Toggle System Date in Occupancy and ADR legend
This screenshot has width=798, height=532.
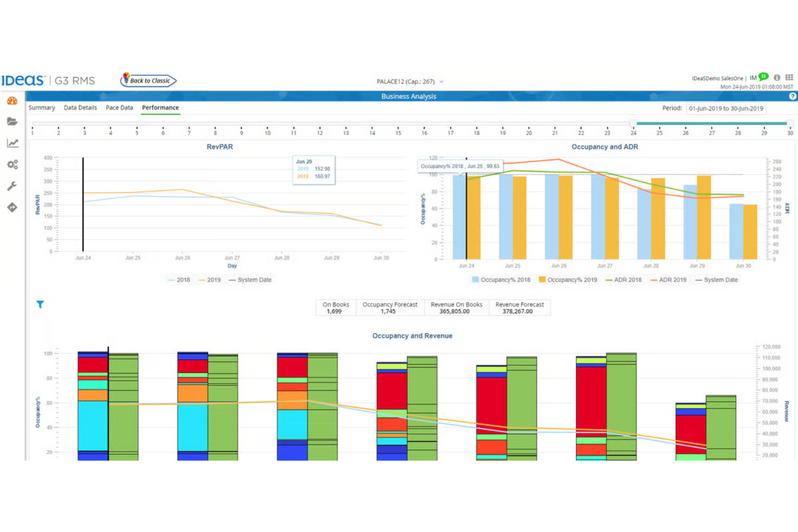coord(717,280)
